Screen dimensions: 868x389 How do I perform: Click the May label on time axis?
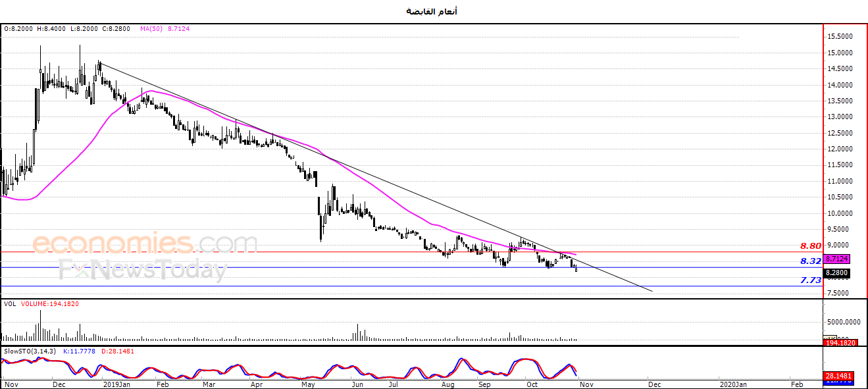pyautogui.click(x=308, y=384)
